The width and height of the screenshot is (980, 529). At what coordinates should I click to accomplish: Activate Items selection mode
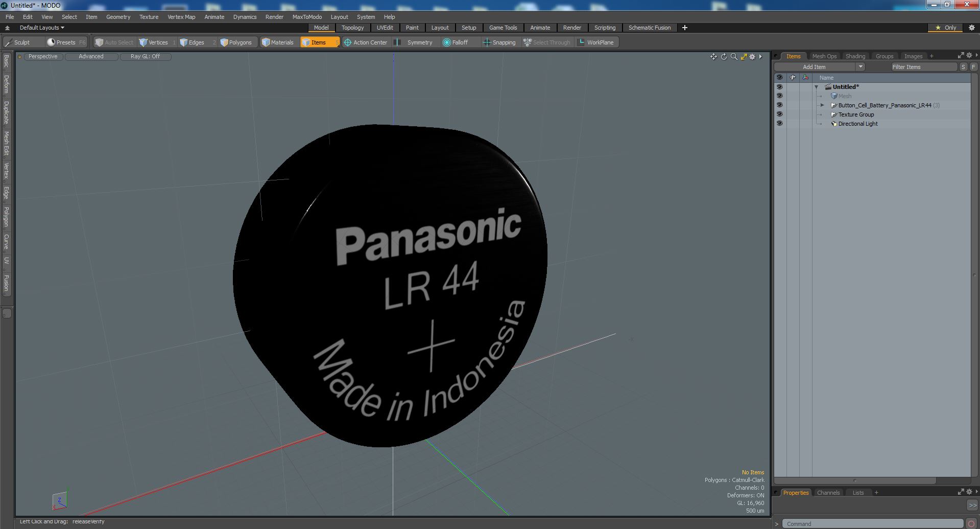click(x=319, y=42)
